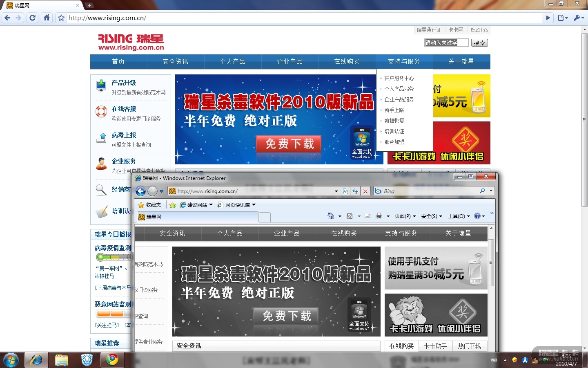
Task: Go forward in the Chrome browser
Action: tap(18, 18)
